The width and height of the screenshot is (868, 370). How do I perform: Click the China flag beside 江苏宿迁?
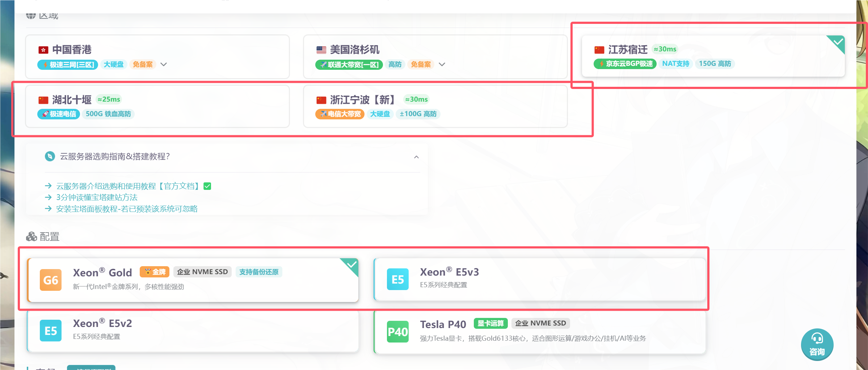599,50
